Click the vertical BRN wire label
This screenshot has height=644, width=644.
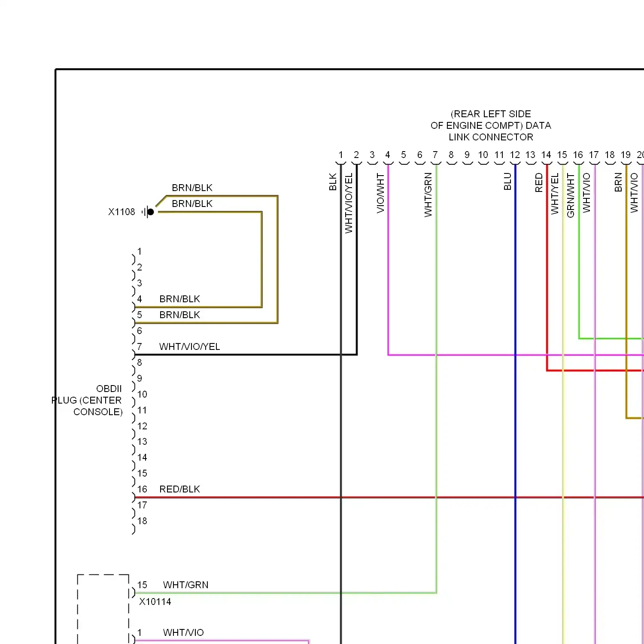[618, 182]
